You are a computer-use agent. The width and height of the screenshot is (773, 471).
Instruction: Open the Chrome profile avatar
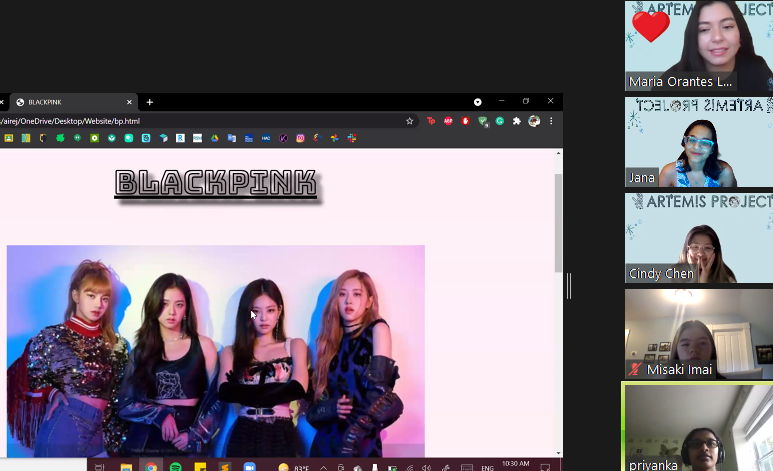point(534,121)
